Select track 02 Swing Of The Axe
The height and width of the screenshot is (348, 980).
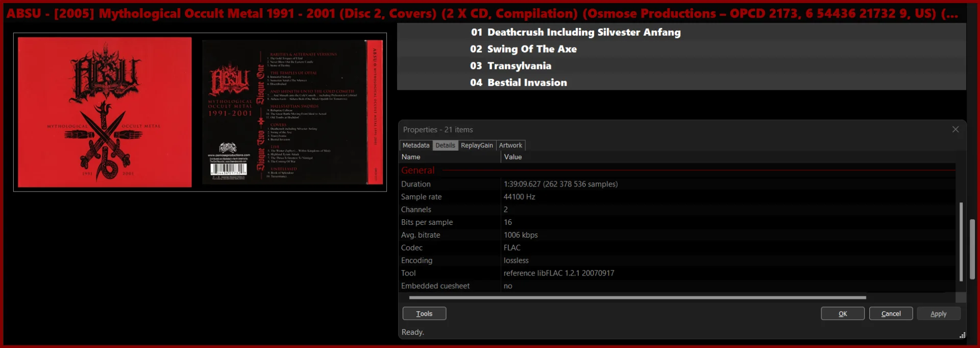681,49
